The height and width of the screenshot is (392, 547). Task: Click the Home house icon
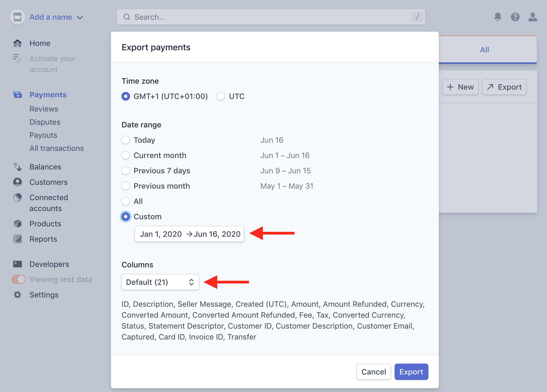[x=17, y=43]
